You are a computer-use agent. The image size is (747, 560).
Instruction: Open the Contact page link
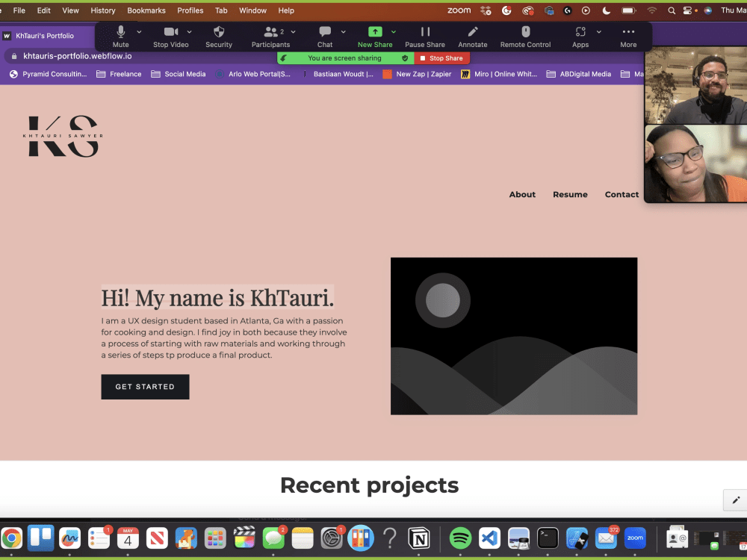point(622,194)
